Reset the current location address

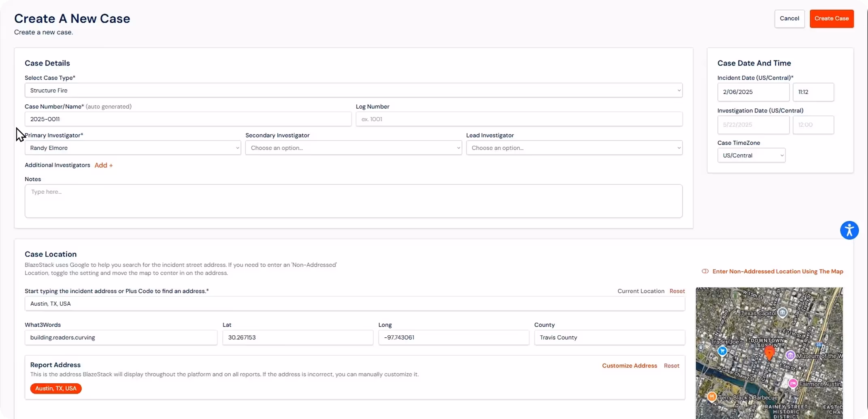[x=677, y=291]
